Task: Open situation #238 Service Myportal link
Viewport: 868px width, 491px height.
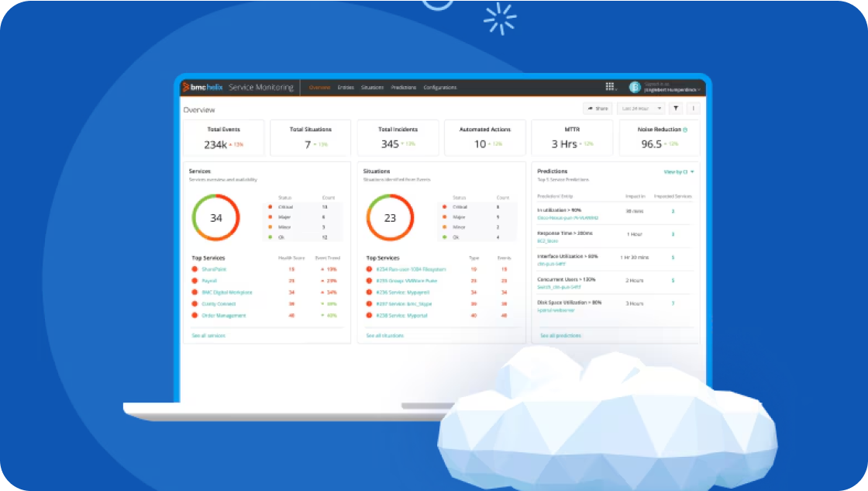Action: coord(402,316)
